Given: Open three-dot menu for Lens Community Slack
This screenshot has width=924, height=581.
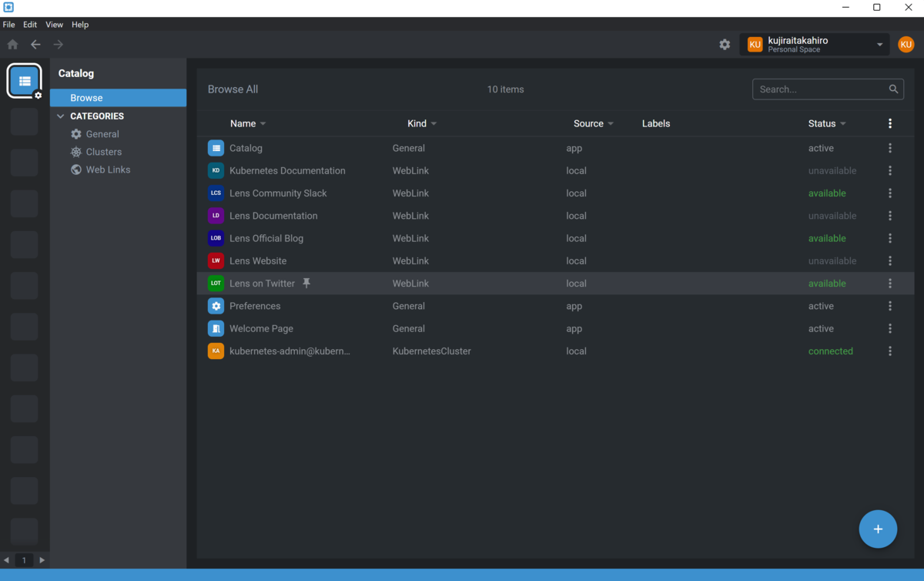Looking at the screenshot, I should (x=890, y=193).
